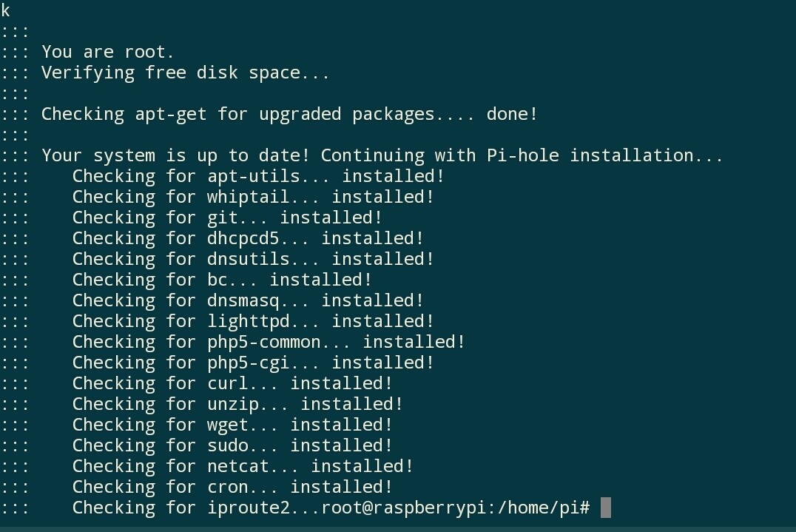Click the 'Verifying free disk space...' line

coord(186,73)
